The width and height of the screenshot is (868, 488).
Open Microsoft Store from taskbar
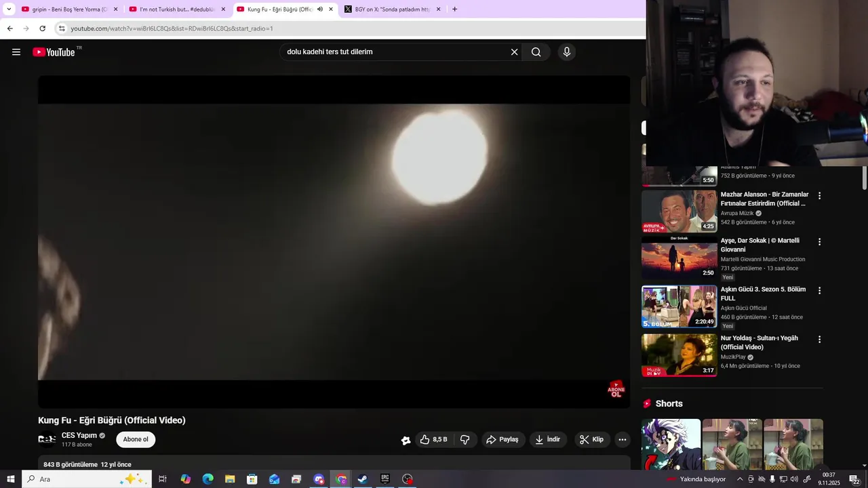252,479
